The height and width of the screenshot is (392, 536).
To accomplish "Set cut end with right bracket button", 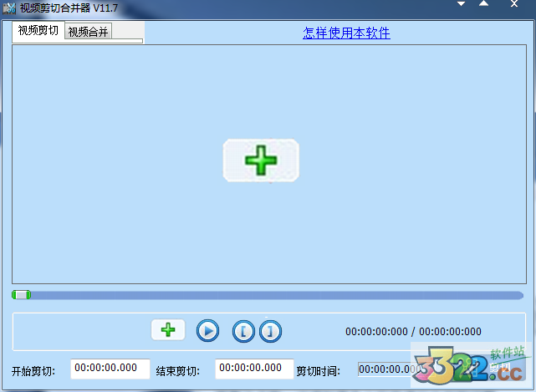I will 270,331.
